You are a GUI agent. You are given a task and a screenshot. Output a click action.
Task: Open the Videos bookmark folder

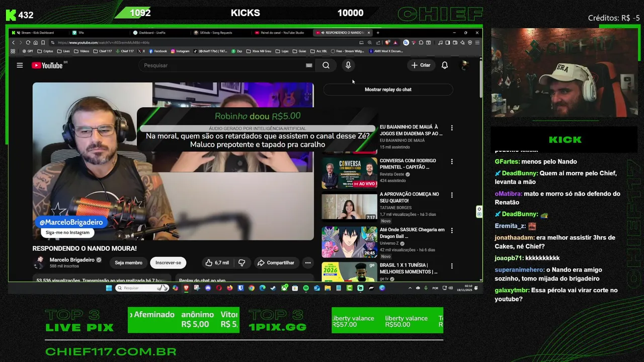[x=82, y=51]
